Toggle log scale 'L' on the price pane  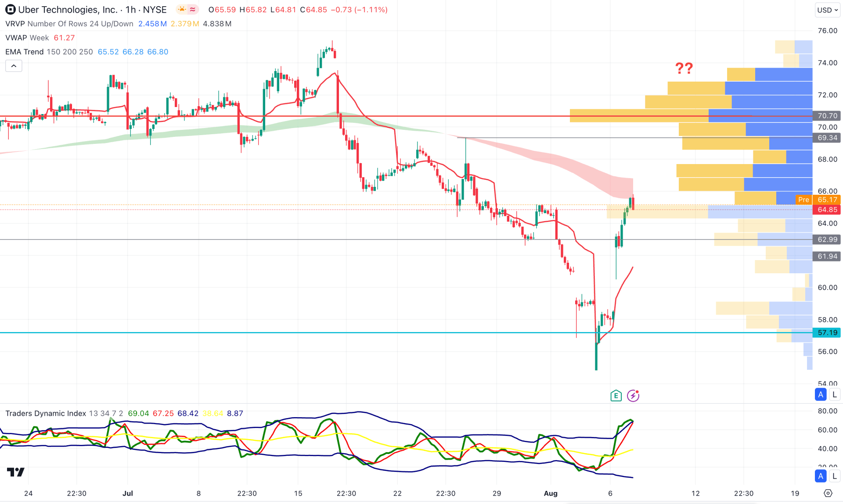834,394
